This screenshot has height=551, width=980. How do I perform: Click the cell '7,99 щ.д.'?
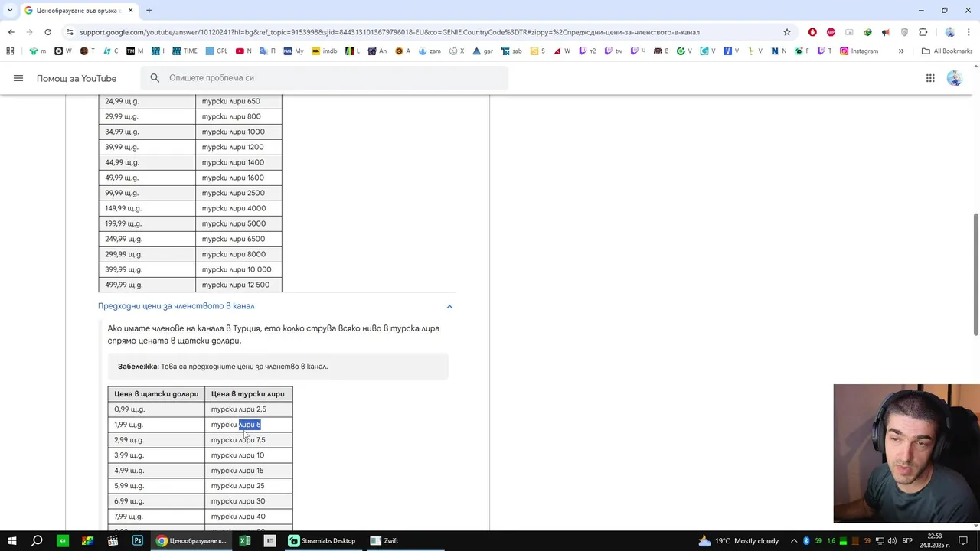(156, 517)
